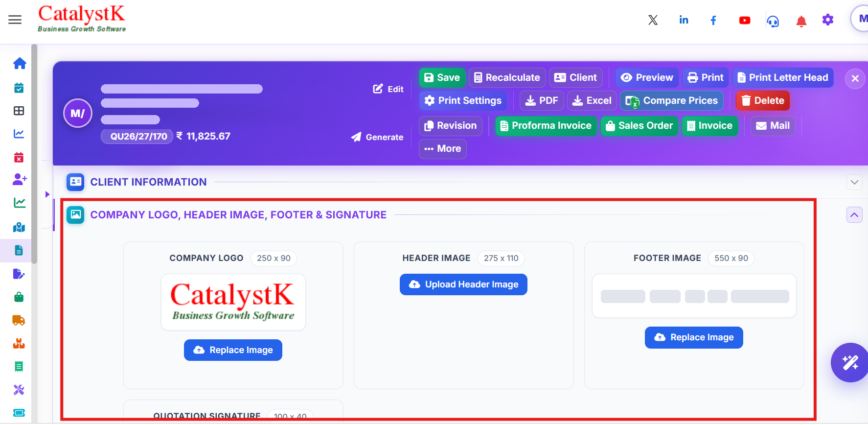Image resolution: width=868 pixels, height=425 pixels.
Task: Check the notification bell
Action: point(801,21)
